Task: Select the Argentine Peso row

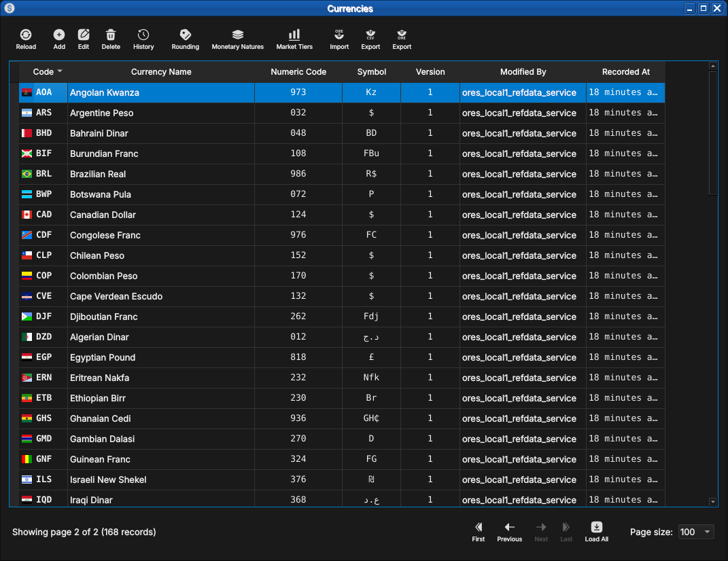Action: pyautogui.click(x=342, y=113)
